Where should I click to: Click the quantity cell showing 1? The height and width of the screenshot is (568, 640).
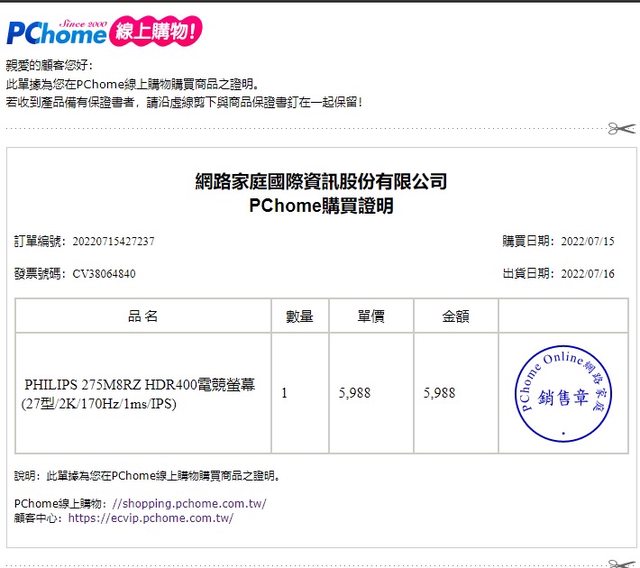[x=284, y=393]
